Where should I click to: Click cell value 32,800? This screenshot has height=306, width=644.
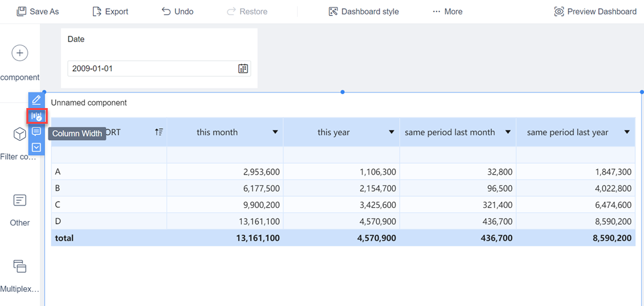coord(499,172)
